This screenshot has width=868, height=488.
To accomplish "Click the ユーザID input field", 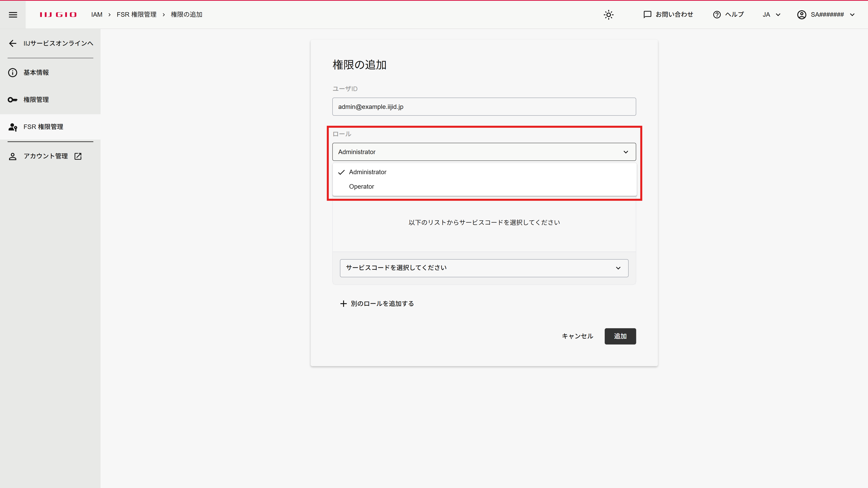I will [484, 107].
